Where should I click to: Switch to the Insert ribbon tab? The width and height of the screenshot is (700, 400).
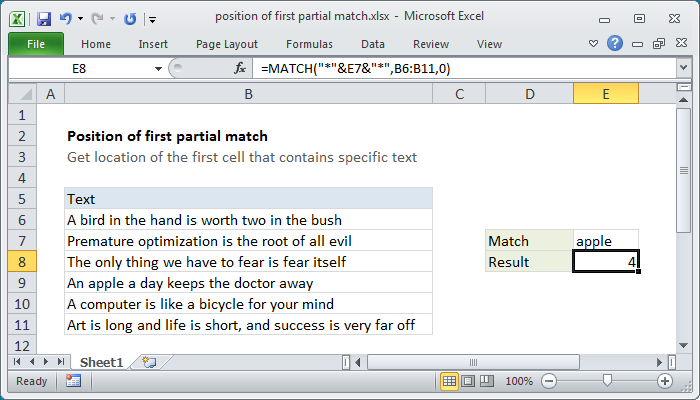point(153,44)
